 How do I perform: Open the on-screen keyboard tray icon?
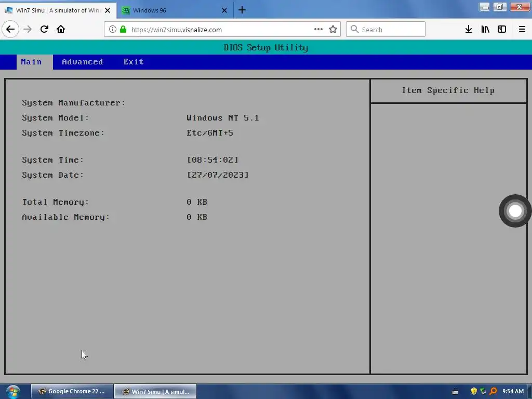pos(455,392)
